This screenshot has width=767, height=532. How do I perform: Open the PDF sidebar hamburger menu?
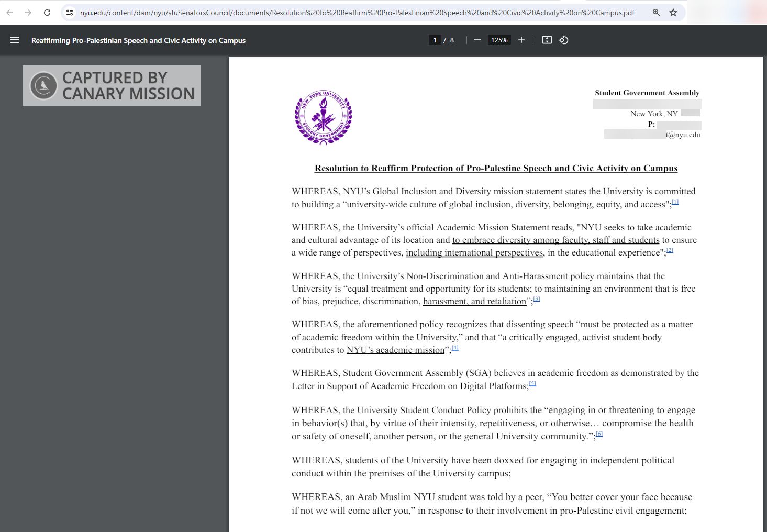click(x=15, y=40)
